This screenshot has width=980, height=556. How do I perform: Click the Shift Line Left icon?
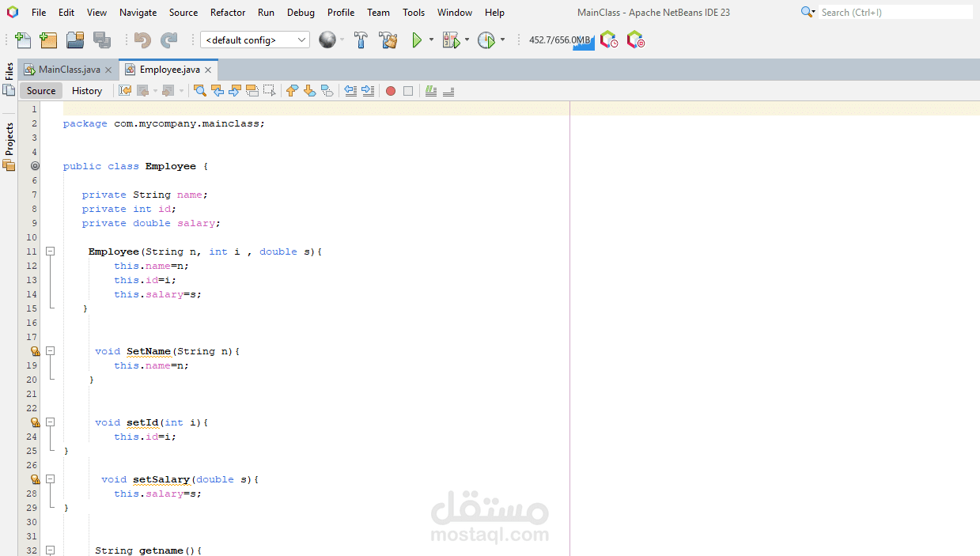click(350, 91)
